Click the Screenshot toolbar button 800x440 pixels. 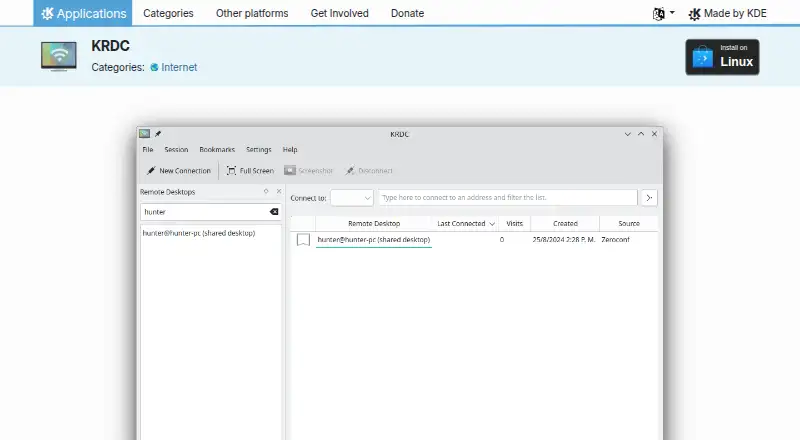pos(309,170)
